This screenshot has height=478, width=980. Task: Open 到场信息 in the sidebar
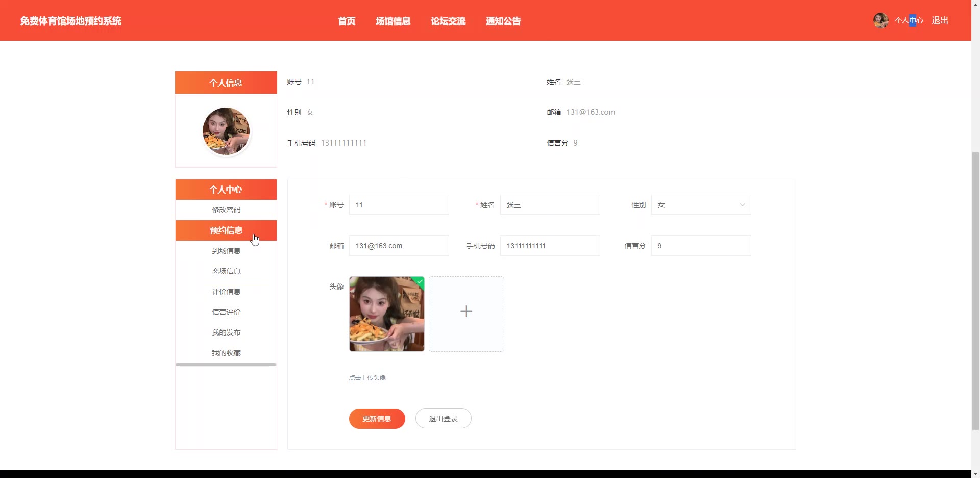pyautogui.click(x=226, y=251)
